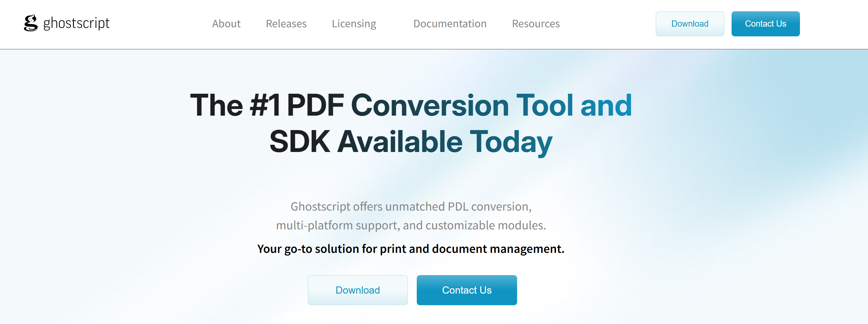
Task: Open the Releases navigation item
Action: pos(286,24)
